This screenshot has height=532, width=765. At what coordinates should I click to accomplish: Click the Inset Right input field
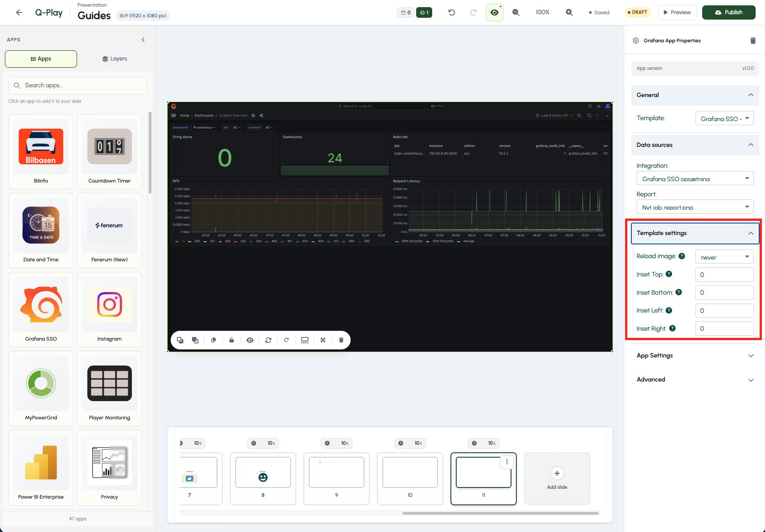pyautogui.click(x=724, y=329)
